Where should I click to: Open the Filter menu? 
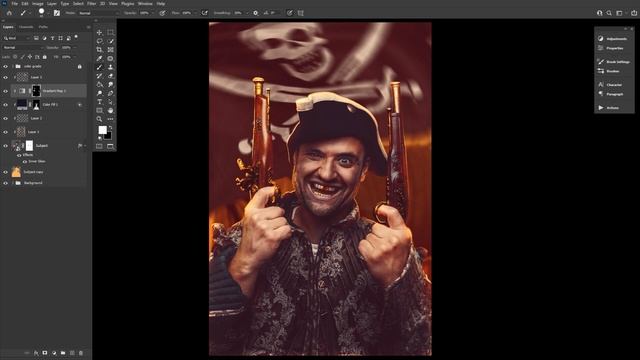pos(91,3)
